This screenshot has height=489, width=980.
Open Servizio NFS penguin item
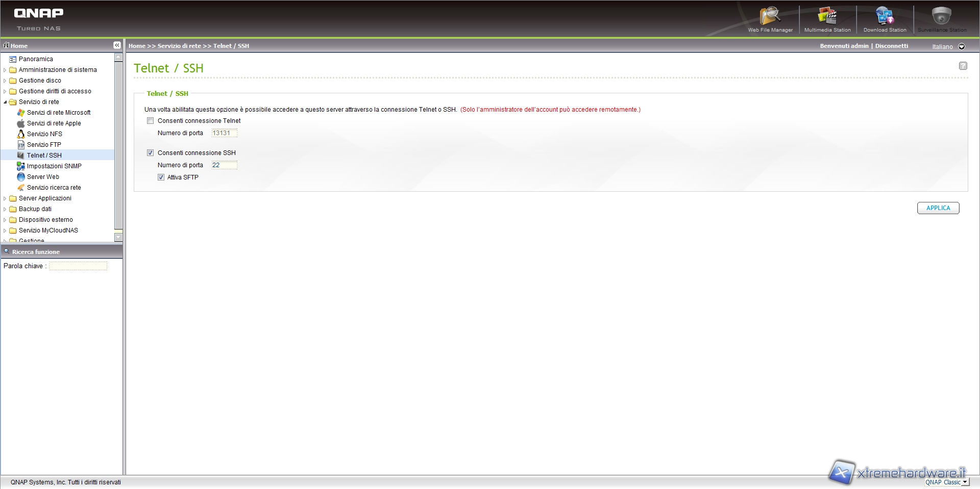pyautogui.click(x=44, y=134)
